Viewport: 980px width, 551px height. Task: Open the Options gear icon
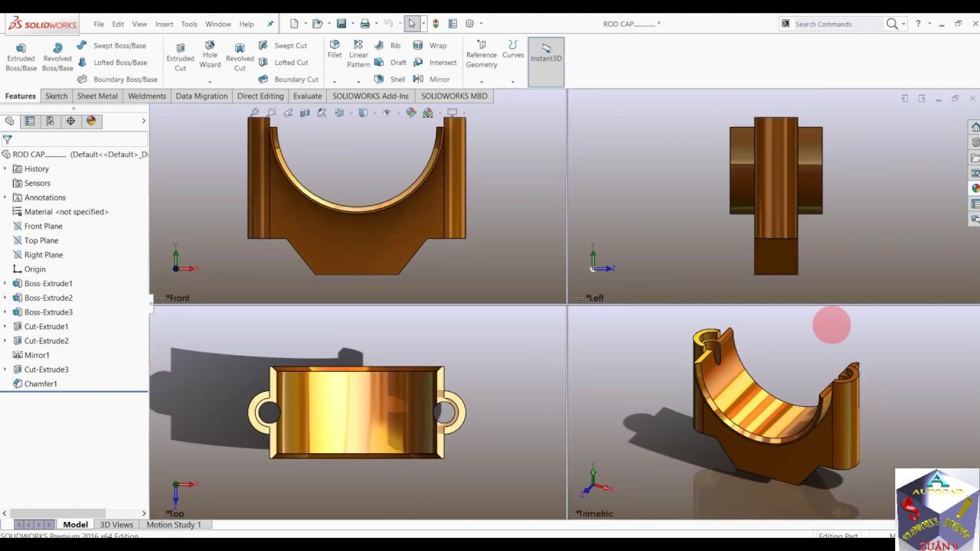point(469,24)
